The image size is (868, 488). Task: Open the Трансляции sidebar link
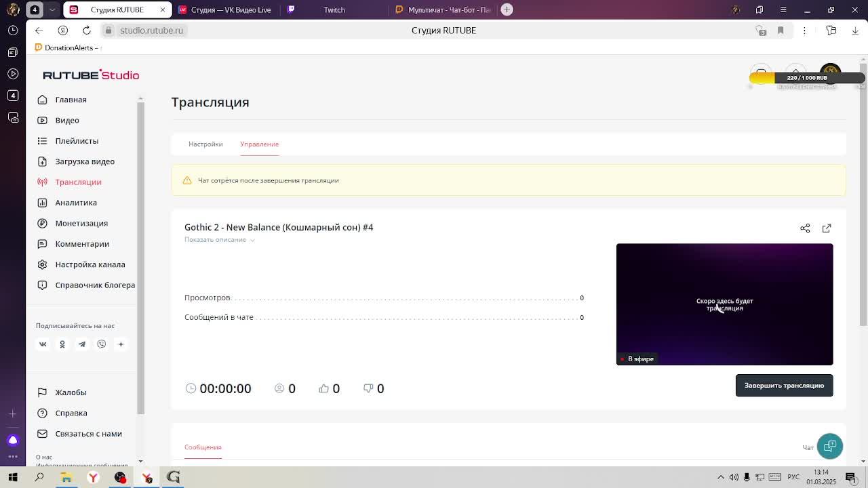(78, 182)
